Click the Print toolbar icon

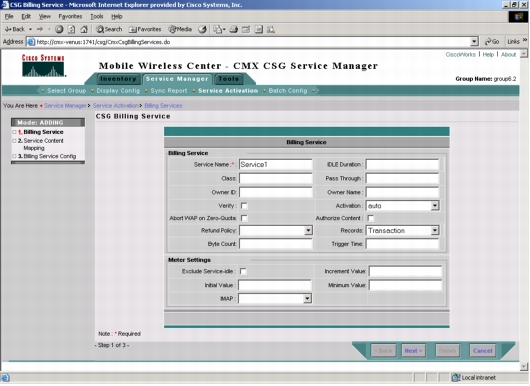(234, 29)
